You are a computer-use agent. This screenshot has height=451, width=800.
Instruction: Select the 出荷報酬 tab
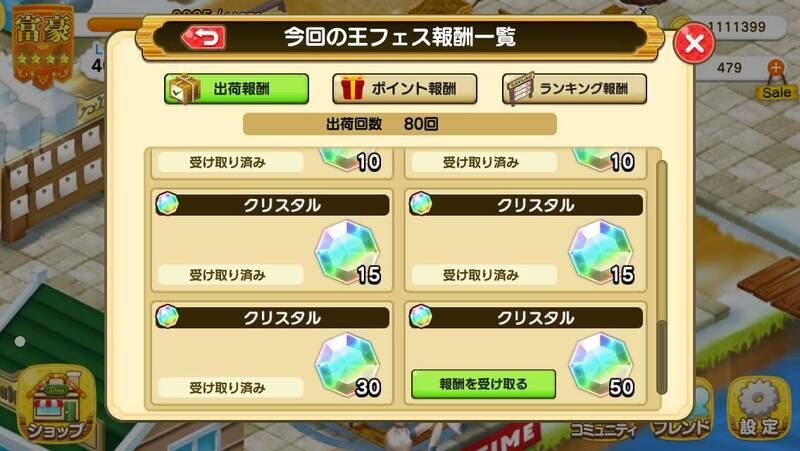point(237,89)
